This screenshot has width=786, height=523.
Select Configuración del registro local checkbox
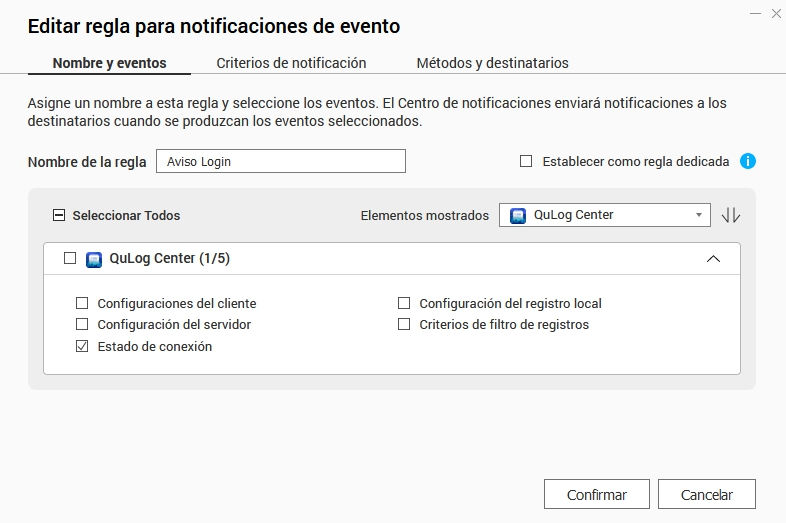(404, 303)
